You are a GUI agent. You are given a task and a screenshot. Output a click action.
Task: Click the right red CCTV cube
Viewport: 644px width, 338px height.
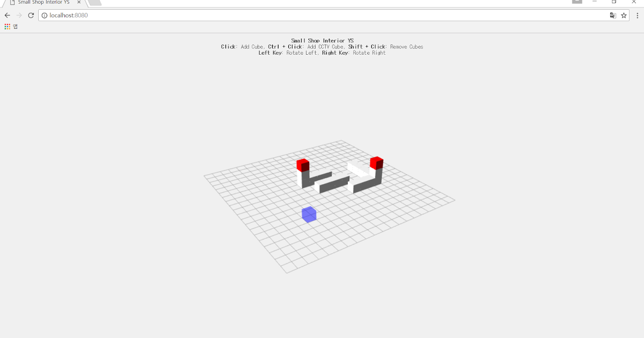(x=377, y=162)
